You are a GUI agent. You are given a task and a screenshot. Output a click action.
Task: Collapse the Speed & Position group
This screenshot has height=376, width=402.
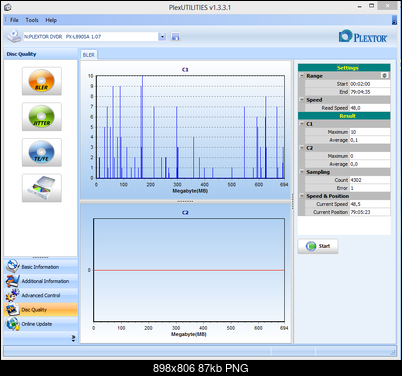(x=302, y=196)
